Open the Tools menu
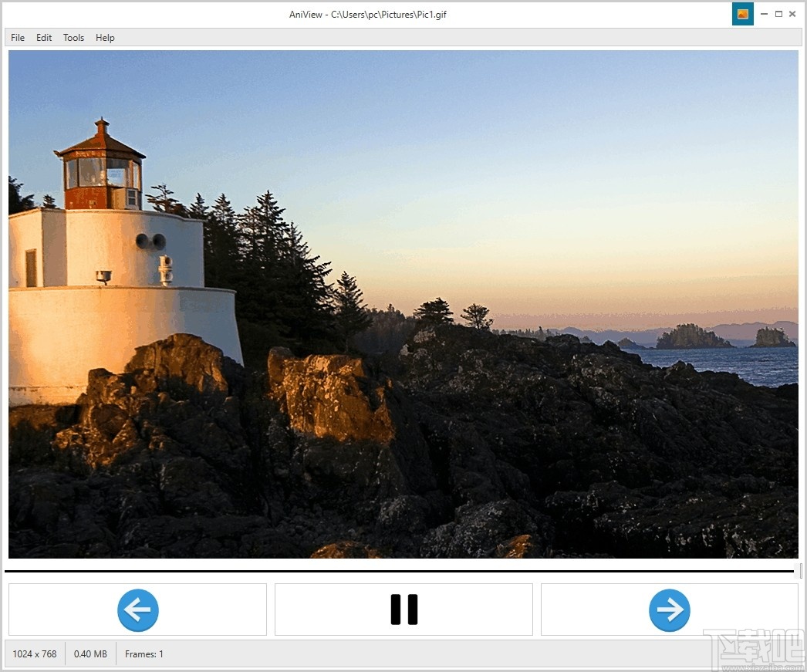Viewport: 807px width, 672px height. 73,37
